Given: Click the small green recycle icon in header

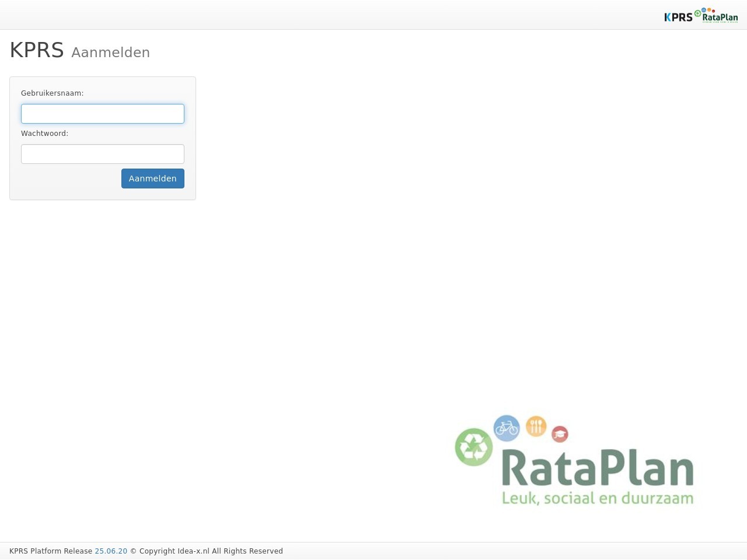Looking at the screenshot, I should pyautogui.click(x=697, y=13).
